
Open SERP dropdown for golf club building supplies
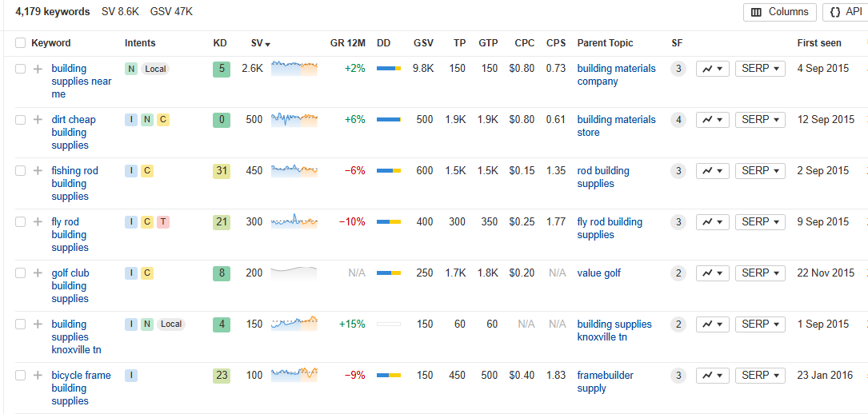pos(760,273)
